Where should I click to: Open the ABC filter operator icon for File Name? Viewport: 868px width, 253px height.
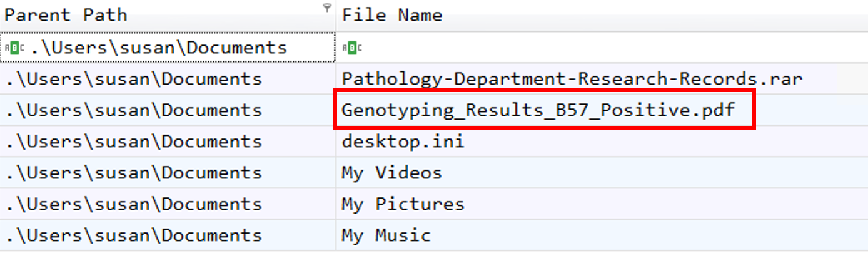tap(352, 48)
